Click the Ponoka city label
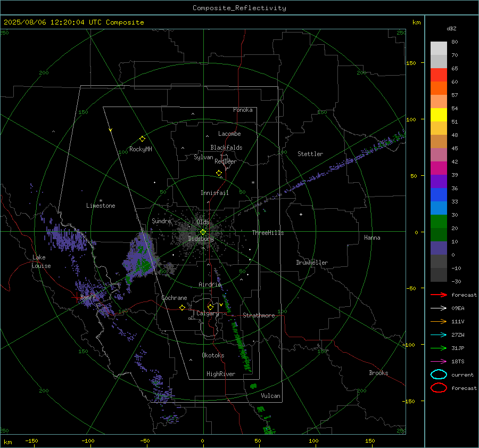 (x=243, y=110)
